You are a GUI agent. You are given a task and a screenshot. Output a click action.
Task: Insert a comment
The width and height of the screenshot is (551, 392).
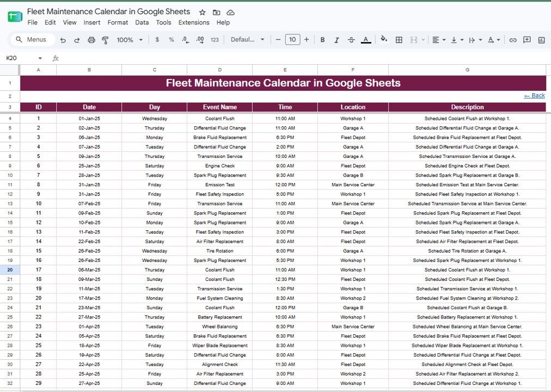[526, 40]
